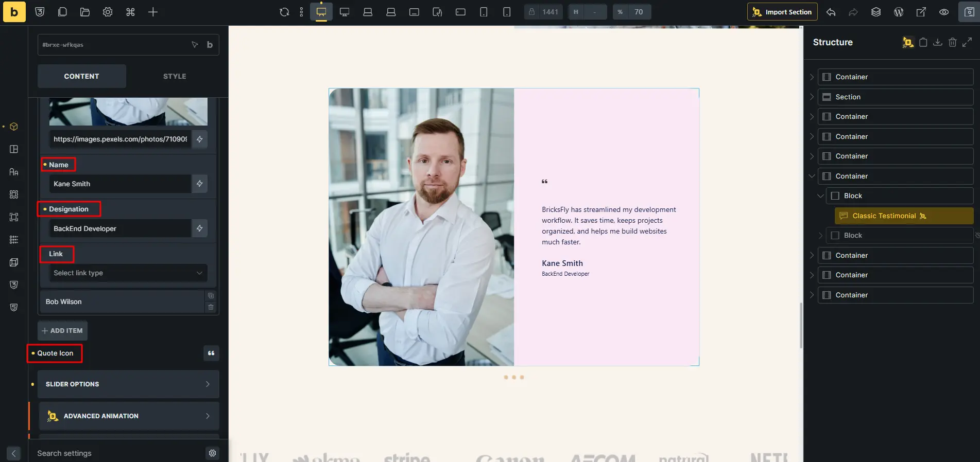The height and width of the screenshot is (462, 980).
Task: Click the redo arrow icon
Action: [853, 12]
